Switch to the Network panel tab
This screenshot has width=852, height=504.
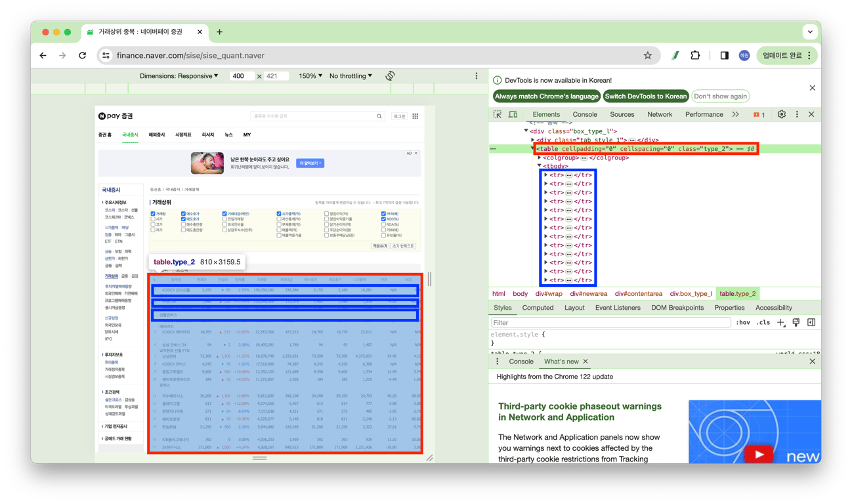(660, 115)
